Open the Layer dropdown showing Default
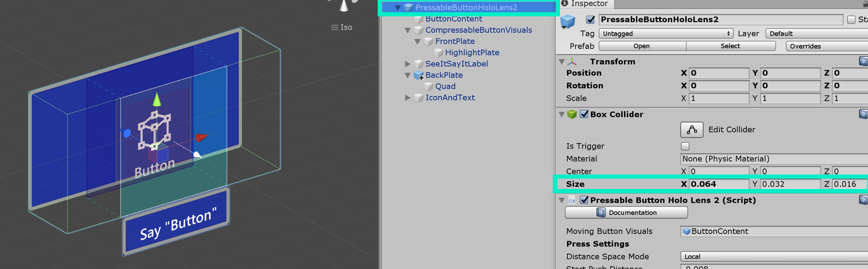This screenshot has height=269, width=868. point(817,34)
